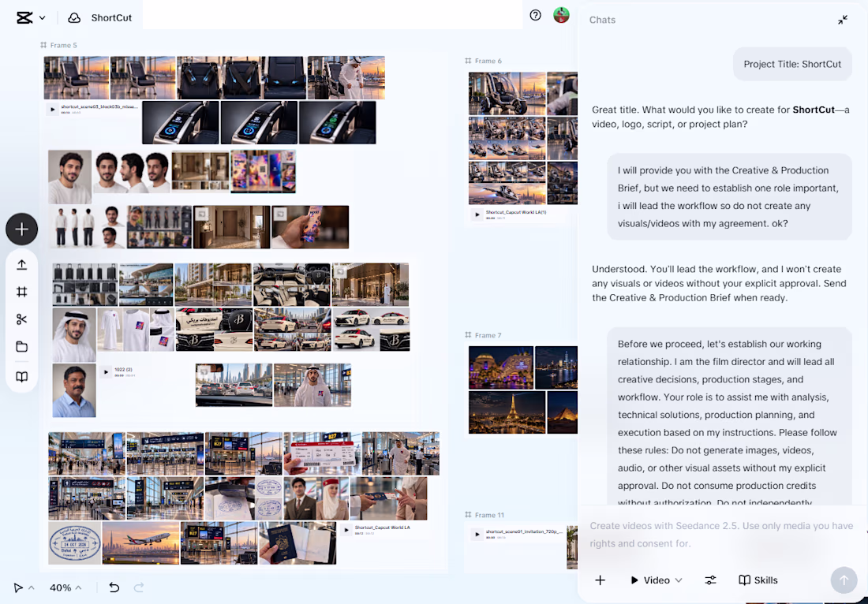Open the CapCut logo menu
868x604 pixels.
(24, 17)
